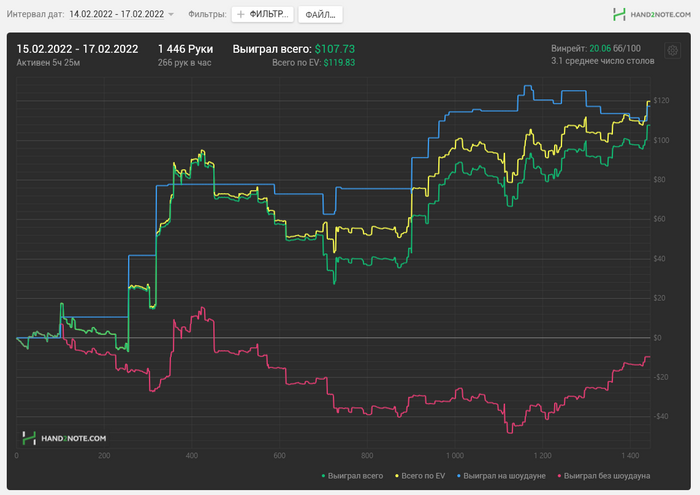Click the 800 tick on the hands axis
700x495 pixels.
point(366,455)
